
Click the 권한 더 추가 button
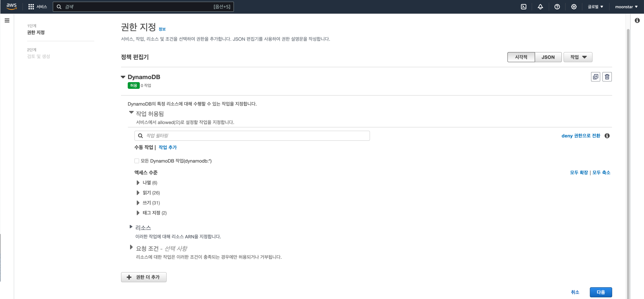144,277
